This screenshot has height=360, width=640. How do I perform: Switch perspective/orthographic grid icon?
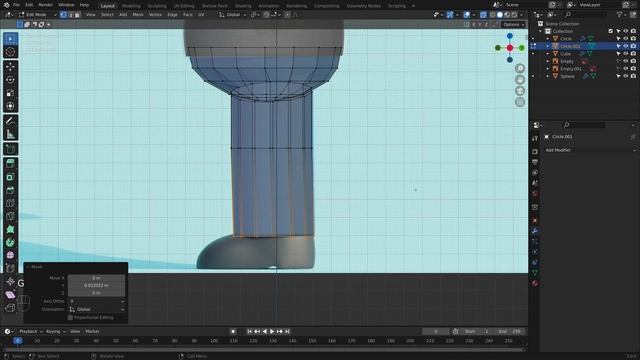coord(520,102)
